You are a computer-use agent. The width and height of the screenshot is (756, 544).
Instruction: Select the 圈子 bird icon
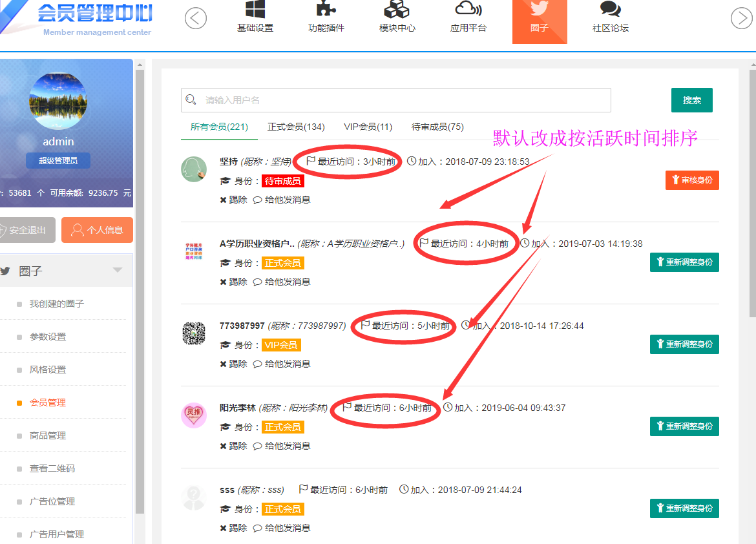(540, 9)
